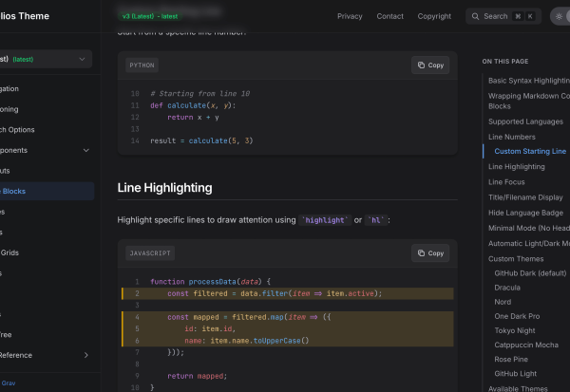Viewport: 570px width, 392px height.
Task: Jump to Basic Syntax Highlighting section
Action: tap(529, 81)
